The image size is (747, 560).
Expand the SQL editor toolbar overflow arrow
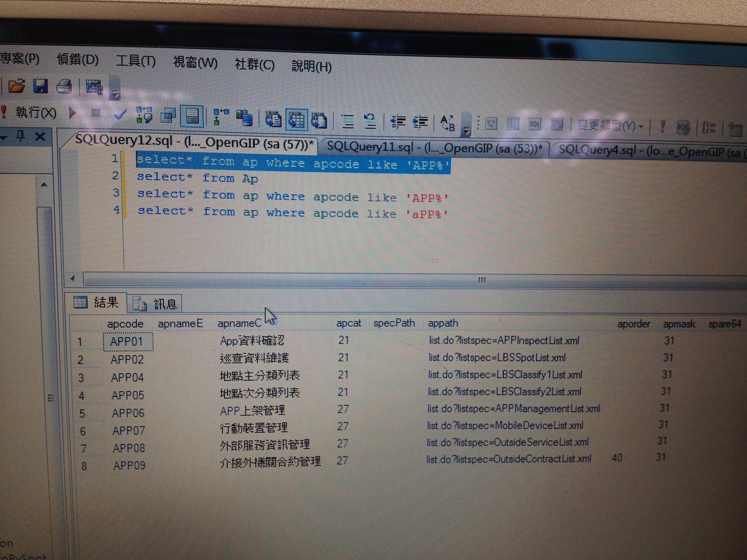point(466,131)
